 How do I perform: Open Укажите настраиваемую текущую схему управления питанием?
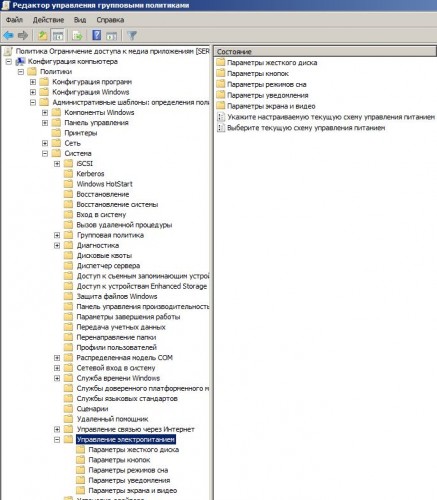click(x=331, y=117)
